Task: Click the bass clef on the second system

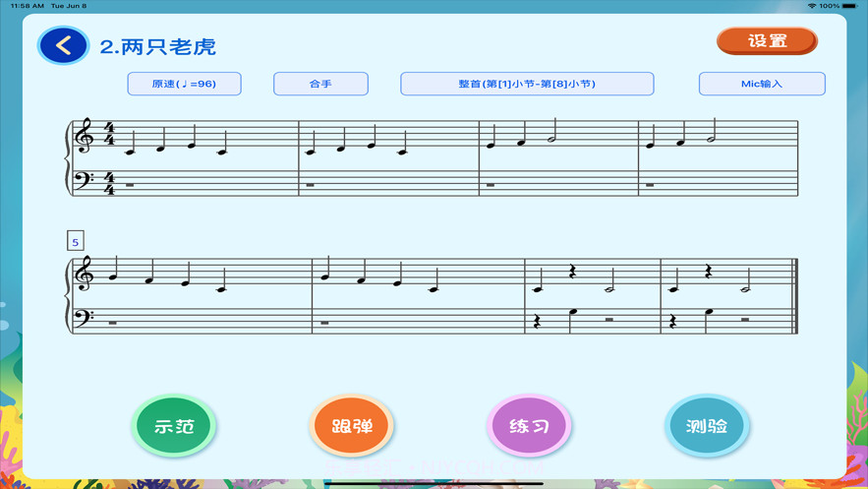Action: [86, 317]
